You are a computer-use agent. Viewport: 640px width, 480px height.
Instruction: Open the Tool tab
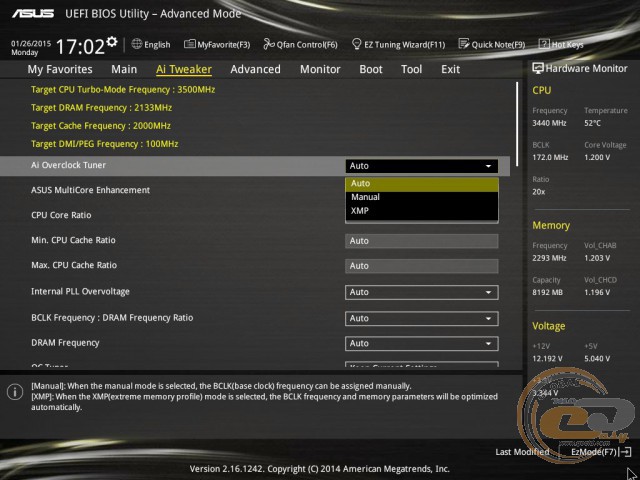click(x=411, y=69)
